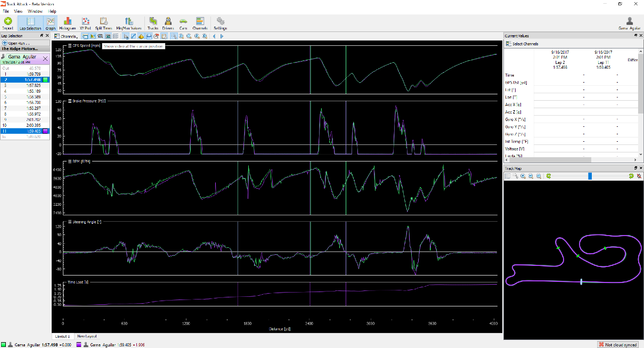Click the Voltage [V] row label

(x=513, y=149)
